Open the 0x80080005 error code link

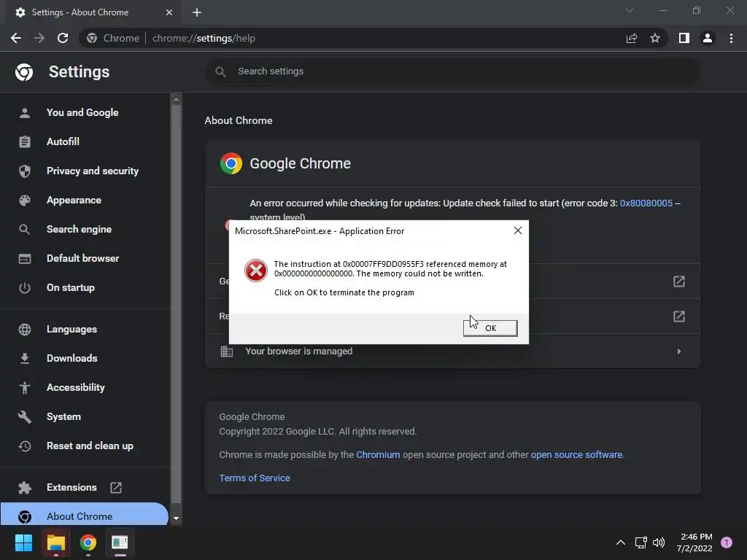(646, 203)
